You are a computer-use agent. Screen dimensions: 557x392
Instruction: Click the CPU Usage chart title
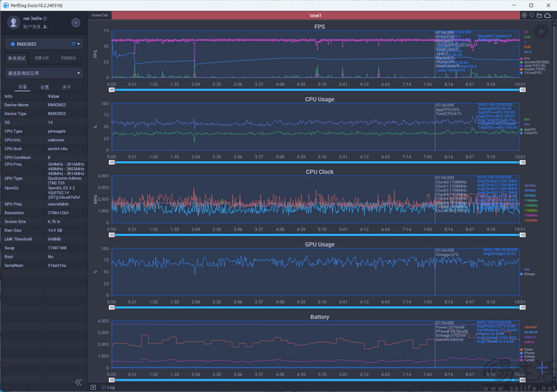point(319,99)
